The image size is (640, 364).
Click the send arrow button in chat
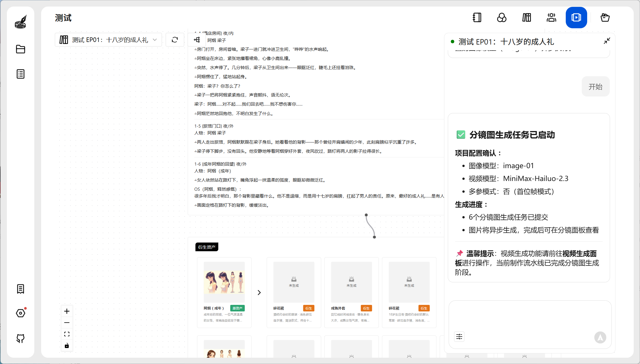click(x=600, y=337)
